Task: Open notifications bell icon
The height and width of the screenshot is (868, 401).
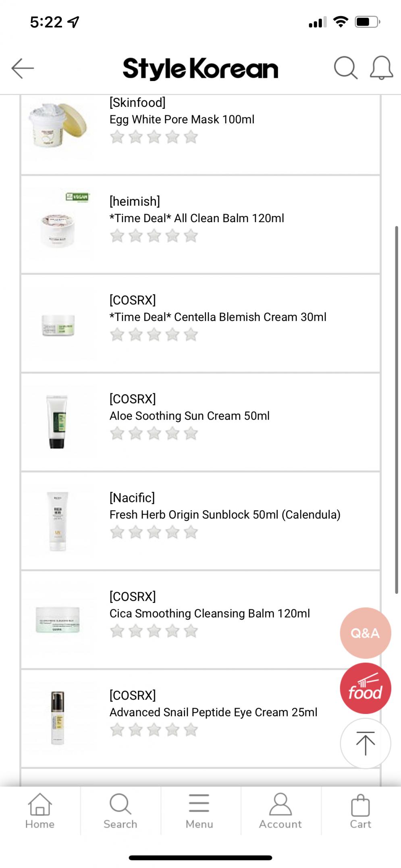Action: point(381,68)
